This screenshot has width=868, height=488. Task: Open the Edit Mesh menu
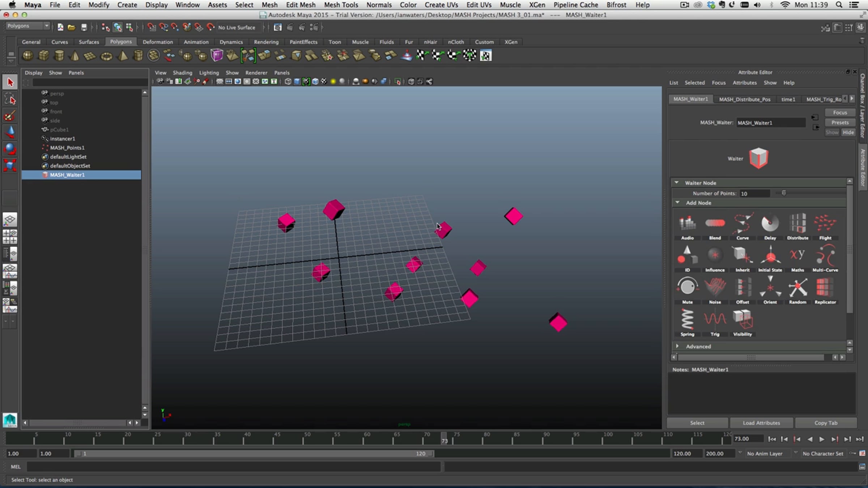(x=301, y=5)
